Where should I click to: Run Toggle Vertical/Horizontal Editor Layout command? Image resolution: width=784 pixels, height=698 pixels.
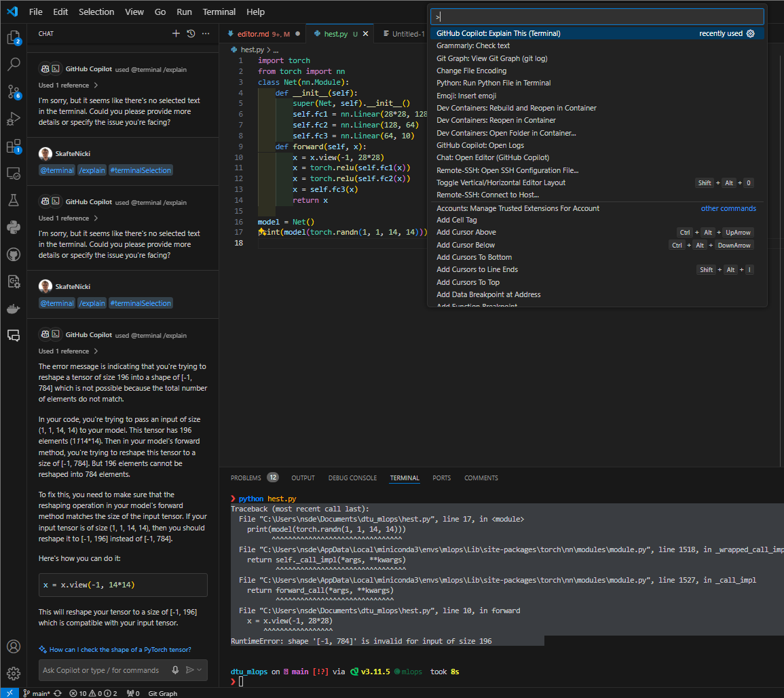tap(501, 182)
